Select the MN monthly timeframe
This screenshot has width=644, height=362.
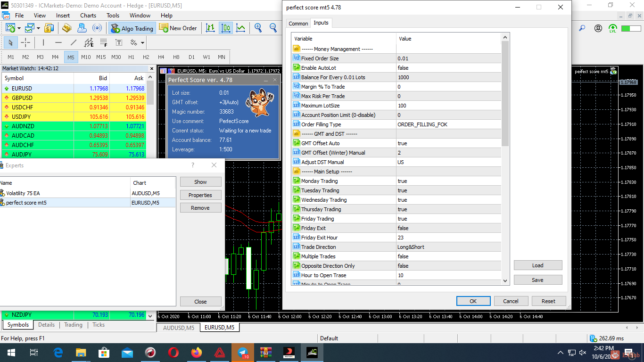coord(222,57)
